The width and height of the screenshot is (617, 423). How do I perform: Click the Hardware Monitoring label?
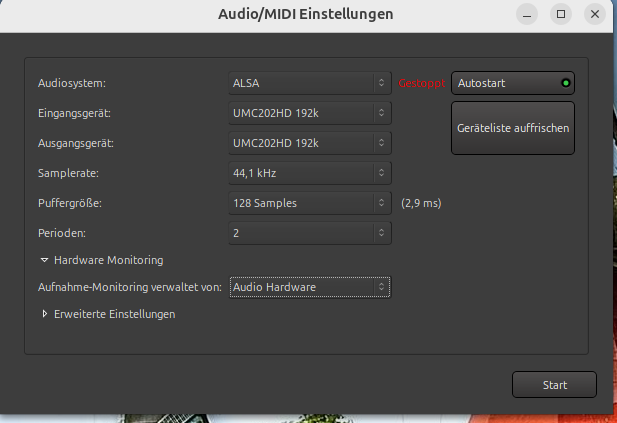109,260
